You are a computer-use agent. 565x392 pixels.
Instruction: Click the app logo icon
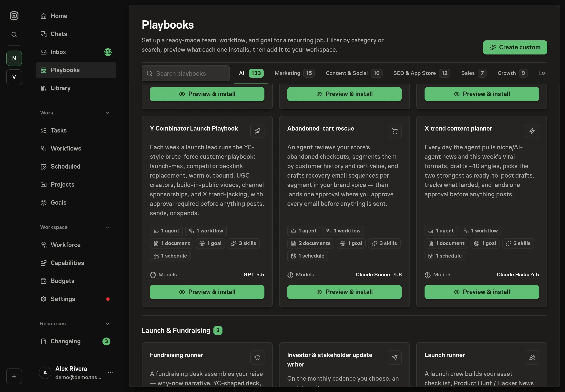tap(14, 16)
